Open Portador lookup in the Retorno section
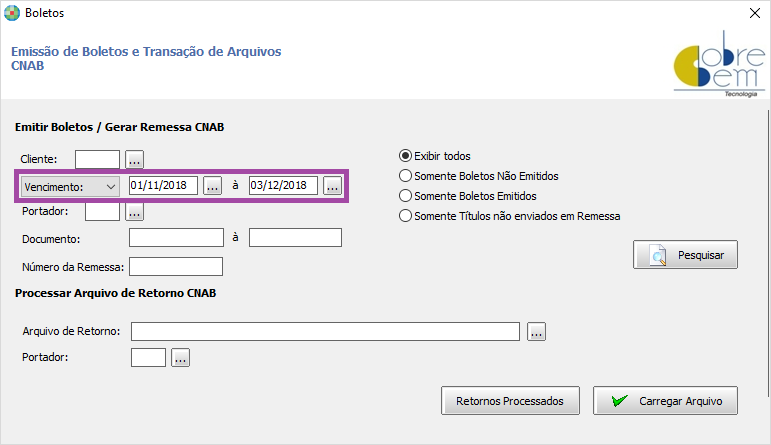The image size is (771, 445). pyautogui.click(x=180, y=358)
